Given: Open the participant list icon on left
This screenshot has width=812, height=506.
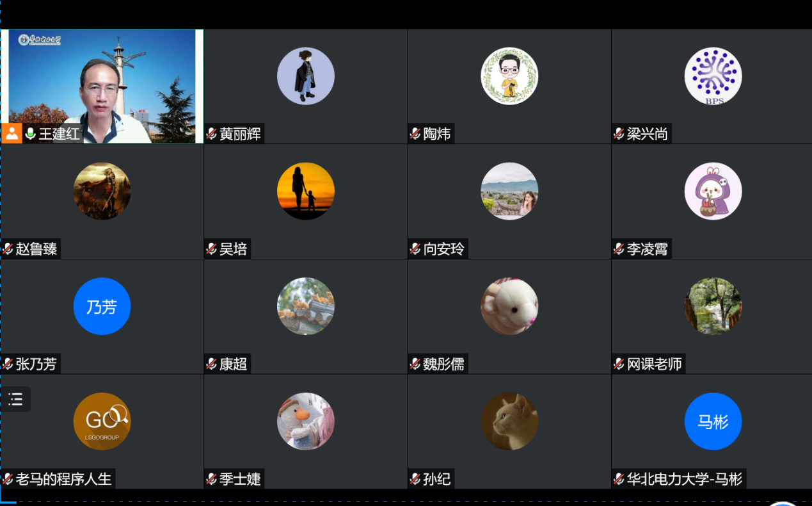Looking at the screenshot, I should (15, 399).
